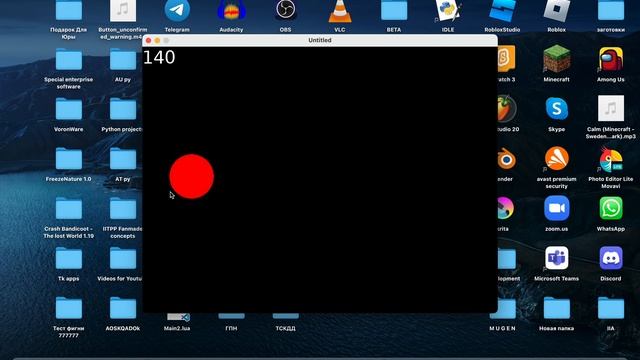Open the Подарок Для Юры folder
This screenshot has width=640, height=360.
click(x=69, y=10)
